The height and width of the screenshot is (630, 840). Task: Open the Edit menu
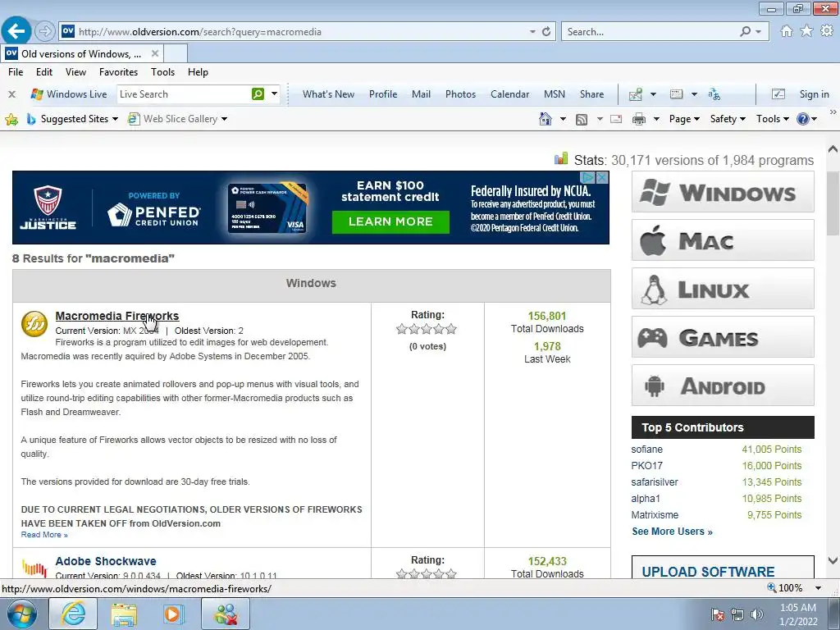(x=44, y=72)
